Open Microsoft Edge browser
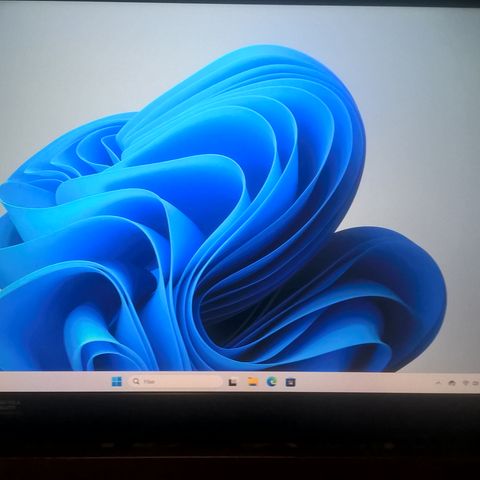 272,382
